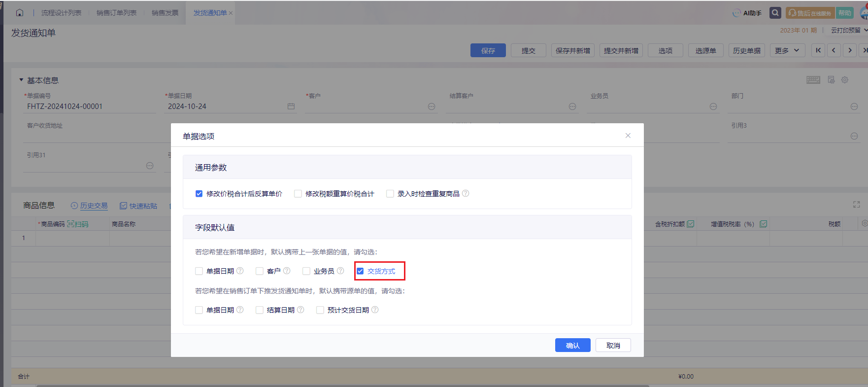Check 预计交货日期 checkbox
868x387 pixels.
[x=320, y=310]
